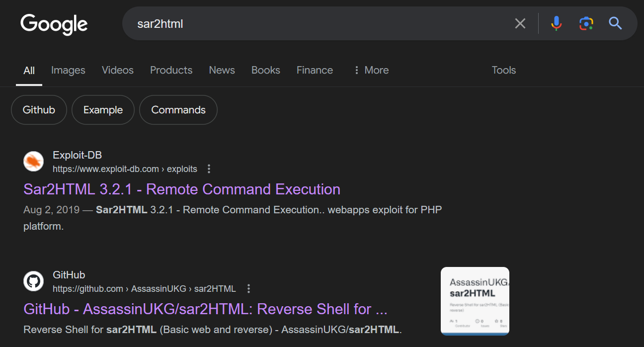Switch to the News tab
Screen dimensions: 644x347
tap(222, 70)
